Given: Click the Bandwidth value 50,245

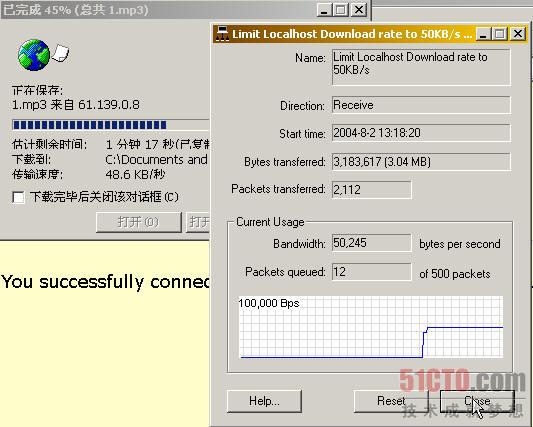Looking at the screenshot, I should point(372,243).
